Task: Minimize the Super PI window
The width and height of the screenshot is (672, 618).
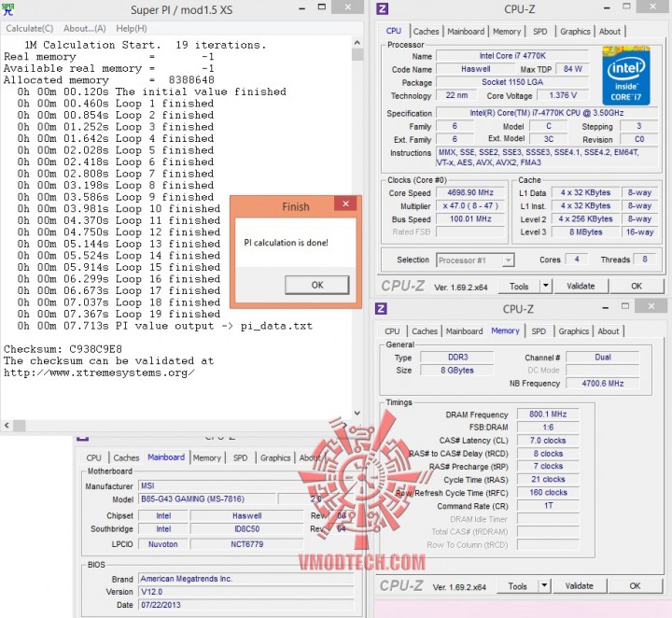Action: pos(301,8)
